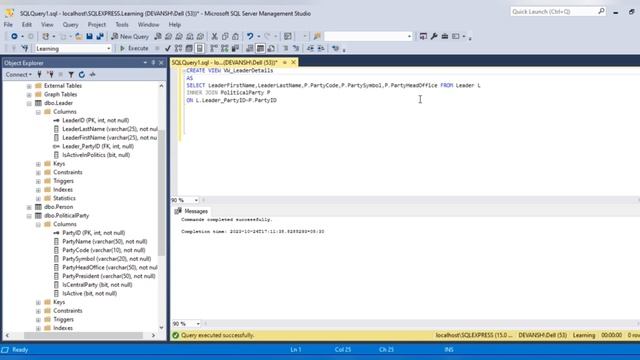Image resolution: width=640 pixels, height=360 pixels.
Task: Click the Cut scissors icon
Action: [214, 36]
